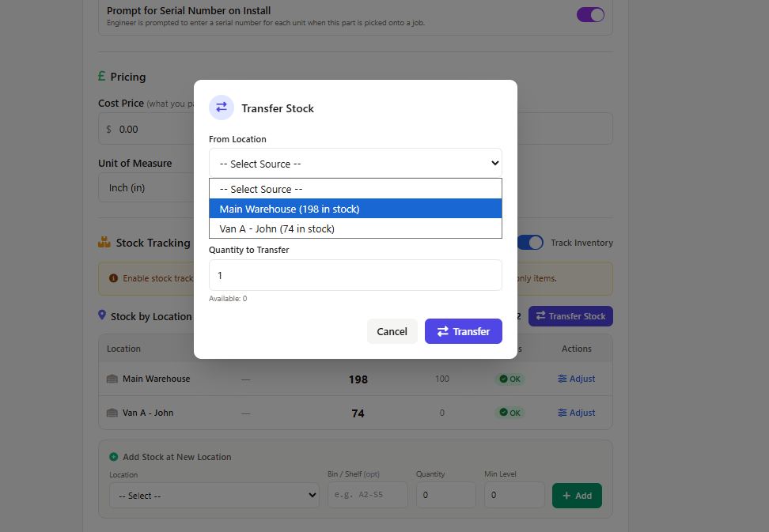Click the 74 quantity for Van A - John
The height and width of the screenshot is (532, 769).
click(358, 413)
